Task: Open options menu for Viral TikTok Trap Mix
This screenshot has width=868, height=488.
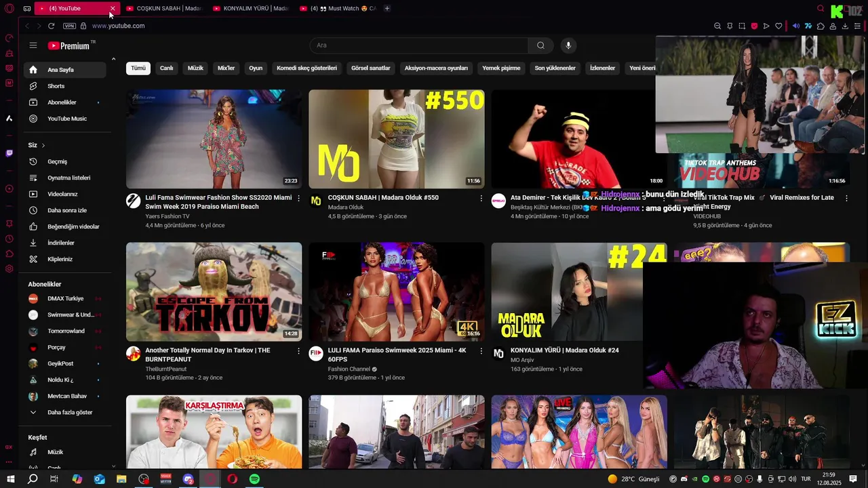Action: click(x=846, y=199)
